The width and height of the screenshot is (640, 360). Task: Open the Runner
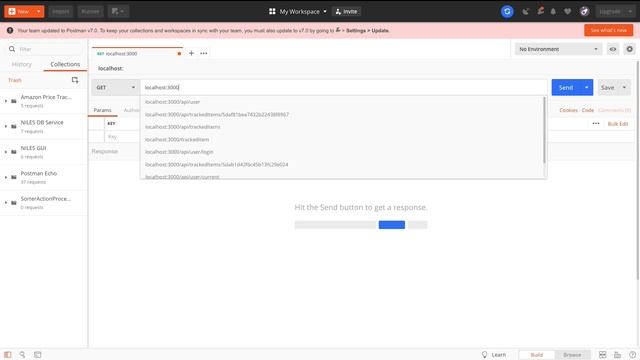pos(90,11)
